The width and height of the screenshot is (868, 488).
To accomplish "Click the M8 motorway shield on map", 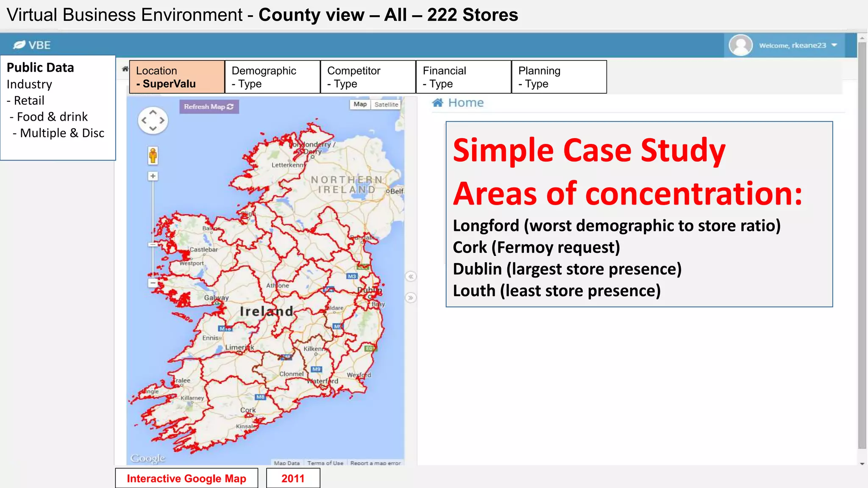I will (x=260, y=397).
